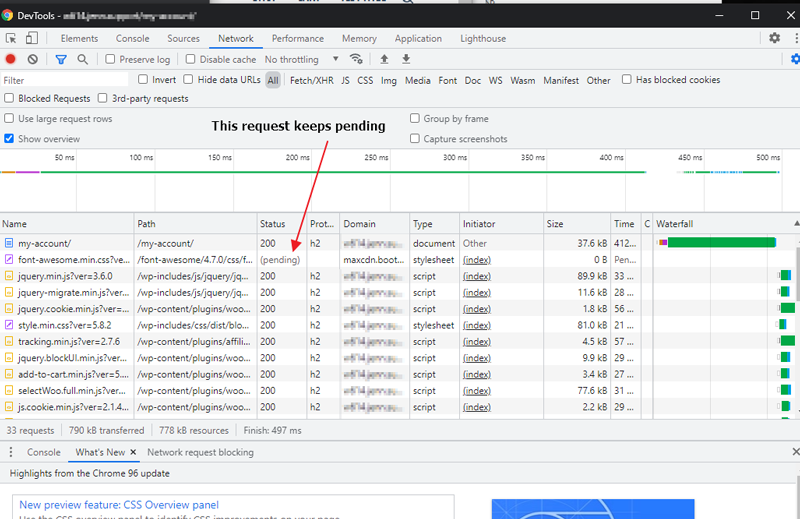Check Hide data URLs checkbox

coord(188,80)
